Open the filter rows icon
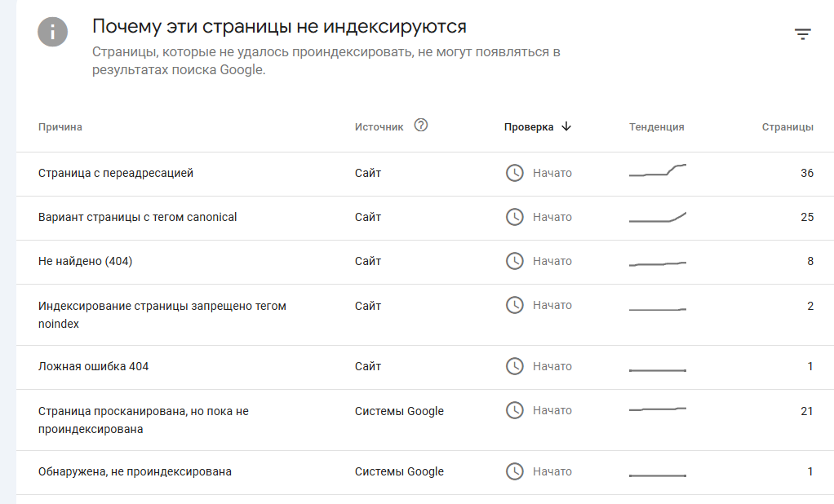 point(803,34)
